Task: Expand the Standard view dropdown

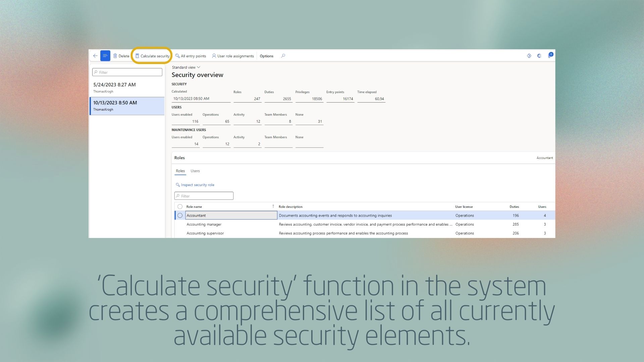Action: (186, 67)
